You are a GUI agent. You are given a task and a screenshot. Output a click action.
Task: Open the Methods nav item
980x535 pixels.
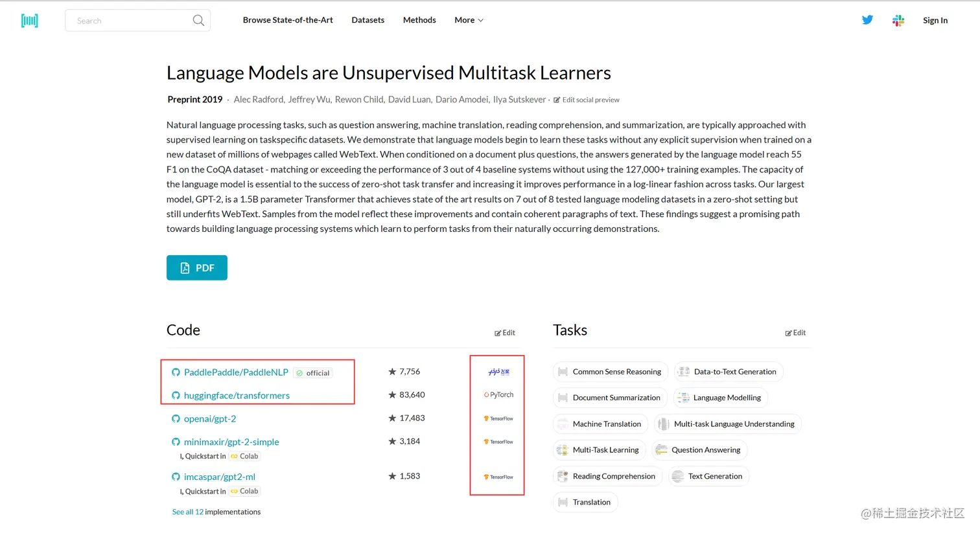coord(419,20)
